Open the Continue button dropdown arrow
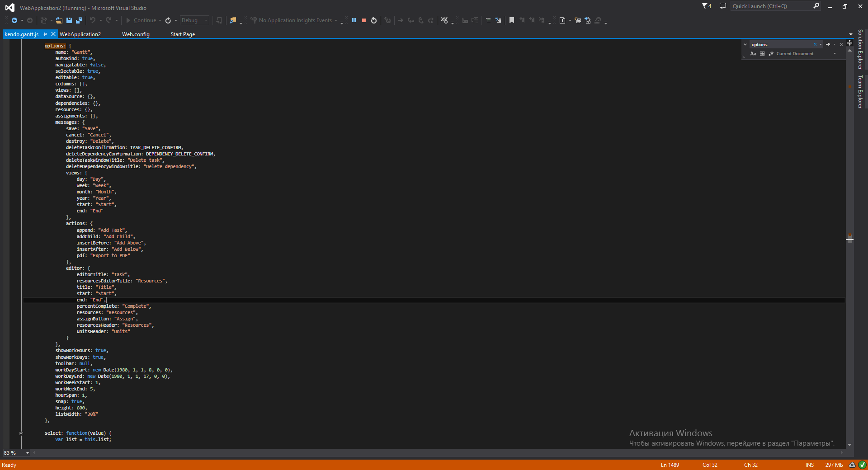This screenshot has height=470, width=868. click(160, 20)
